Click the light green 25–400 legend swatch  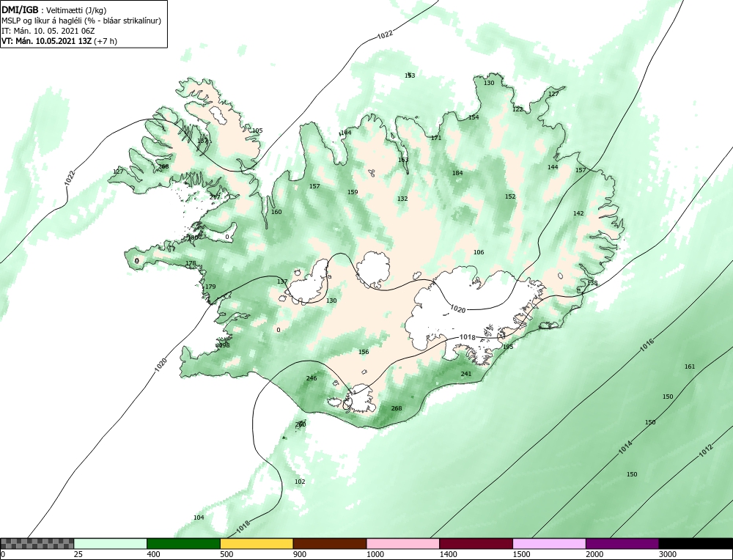pos(111,543)
